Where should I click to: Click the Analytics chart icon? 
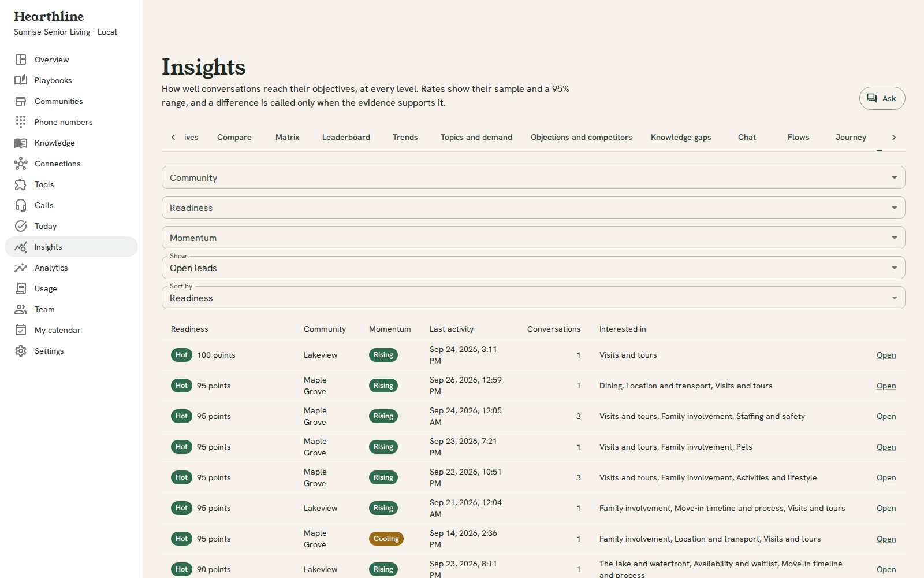coord(21,268)
